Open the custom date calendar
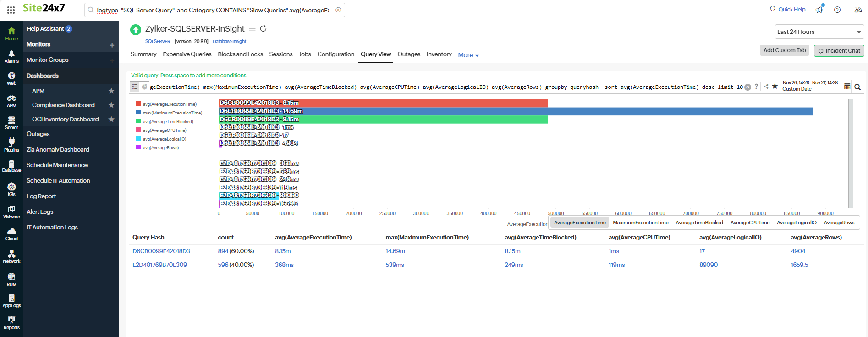 [847, 86]
